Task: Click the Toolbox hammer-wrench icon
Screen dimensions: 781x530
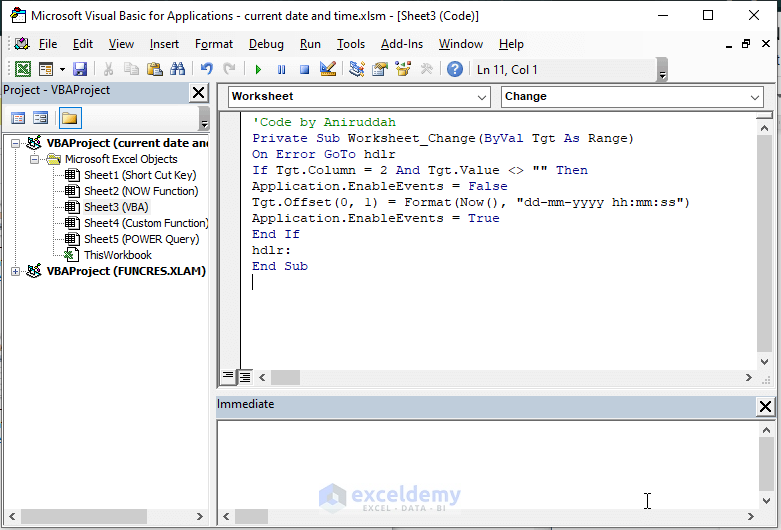Action: tap(426, 69)
